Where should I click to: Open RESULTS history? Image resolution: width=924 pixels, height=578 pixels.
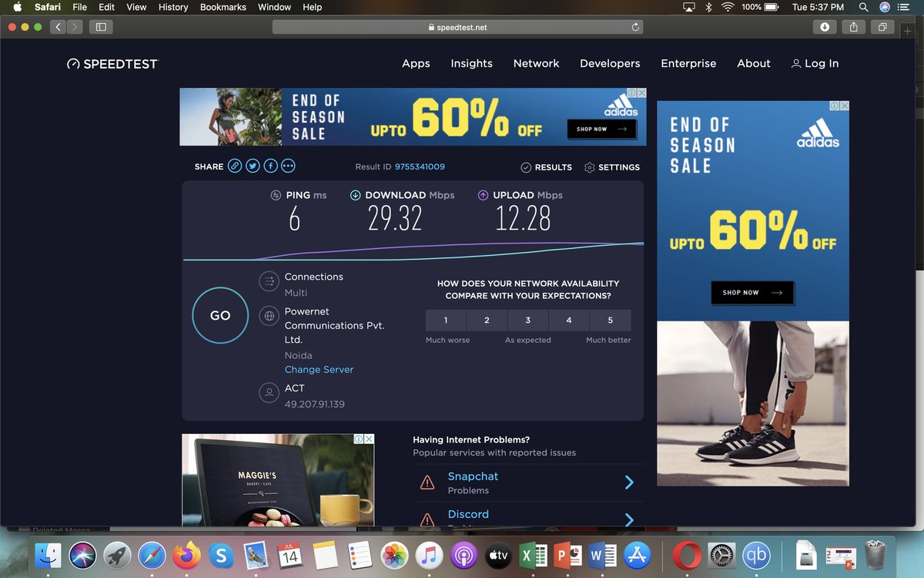point(546,167)
